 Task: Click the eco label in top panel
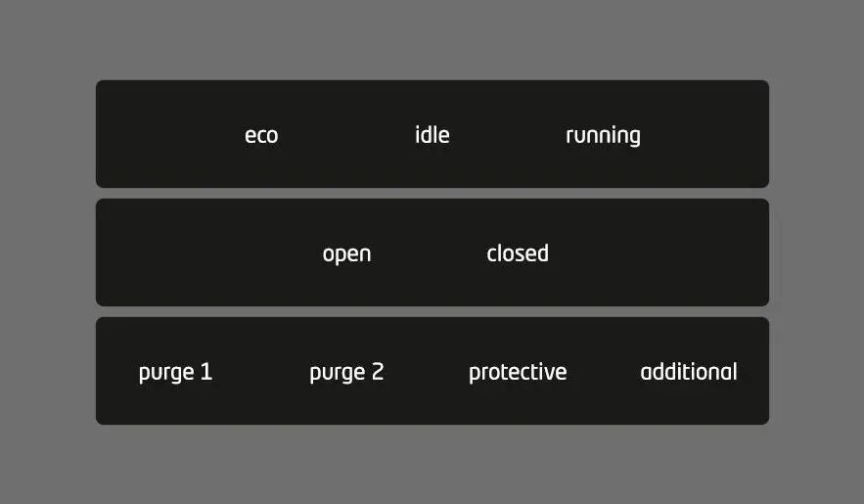coord(261,135)
